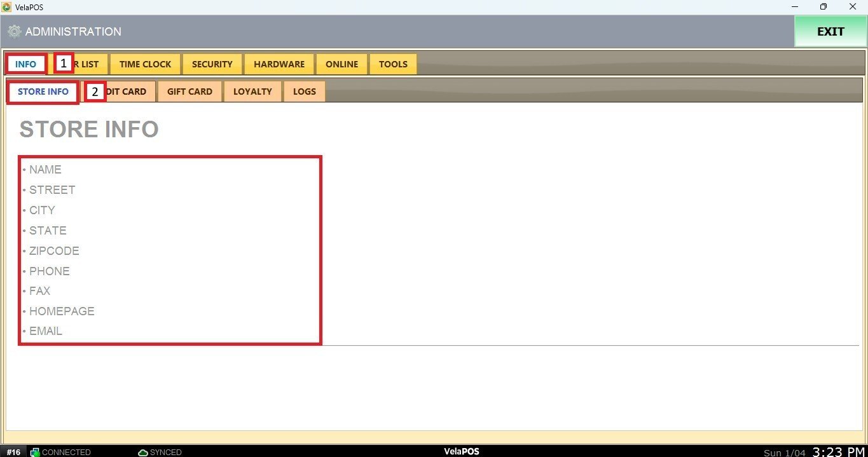This screenshot has width=868, height=457.
Task: Switch to the TIME CLOCK tab
Action: (145, 64)
